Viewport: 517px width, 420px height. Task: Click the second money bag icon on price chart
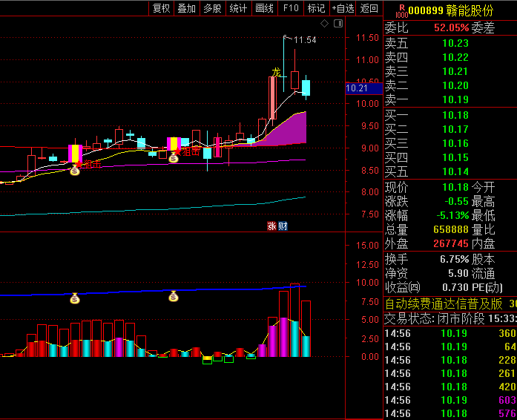[x=174, y=158]
